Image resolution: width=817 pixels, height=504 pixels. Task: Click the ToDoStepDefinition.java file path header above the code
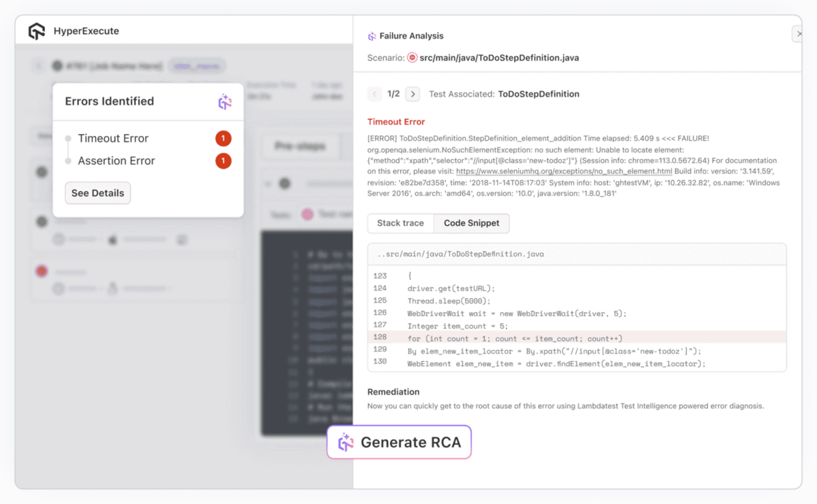coord(456,254)
